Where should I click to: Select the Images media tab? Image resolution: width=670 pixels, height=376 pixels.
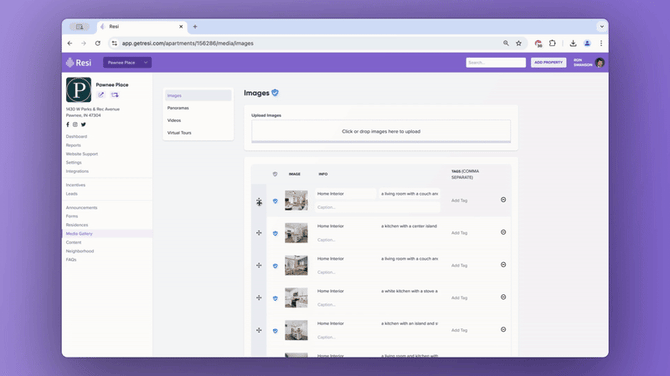click(x=198, y=95)
